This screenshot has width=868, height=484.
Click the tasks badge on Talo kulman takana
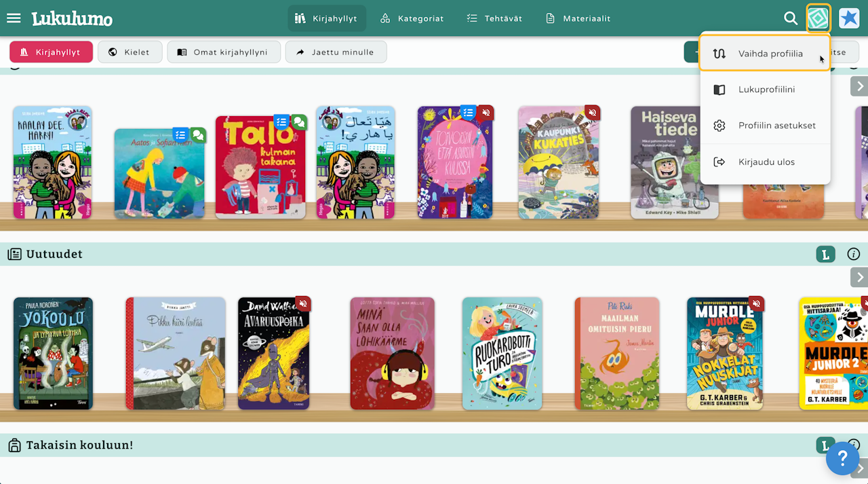tap(281, 122)
